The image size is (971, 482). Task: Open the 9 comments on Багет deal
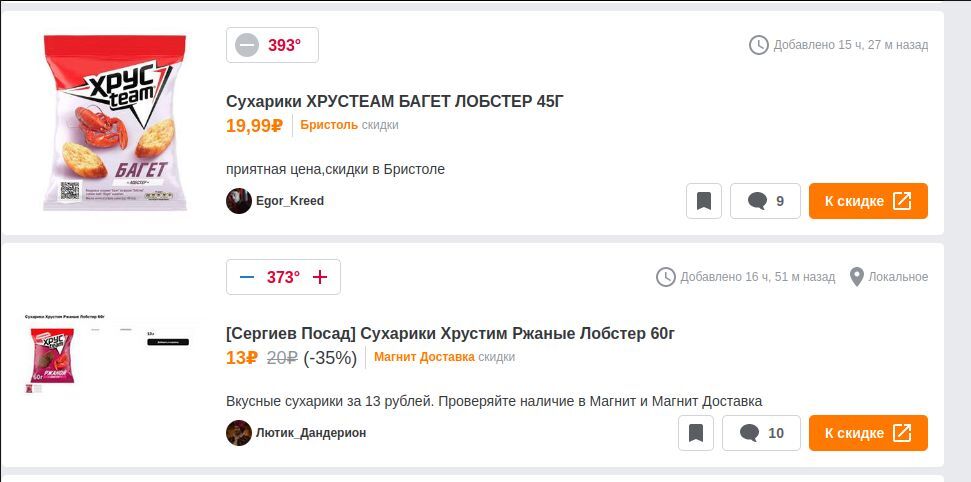click(x=765, y=201)
